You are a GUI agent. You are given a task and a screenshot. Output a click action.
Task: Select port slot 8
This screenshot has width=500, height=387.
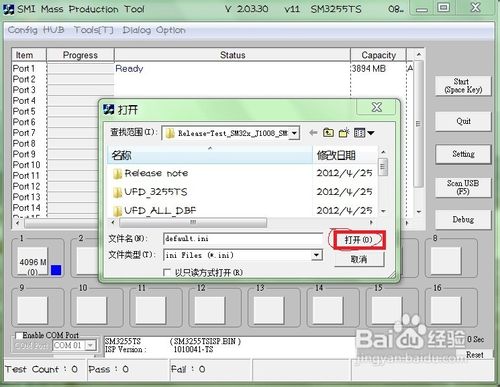click(x=446, y=261)
